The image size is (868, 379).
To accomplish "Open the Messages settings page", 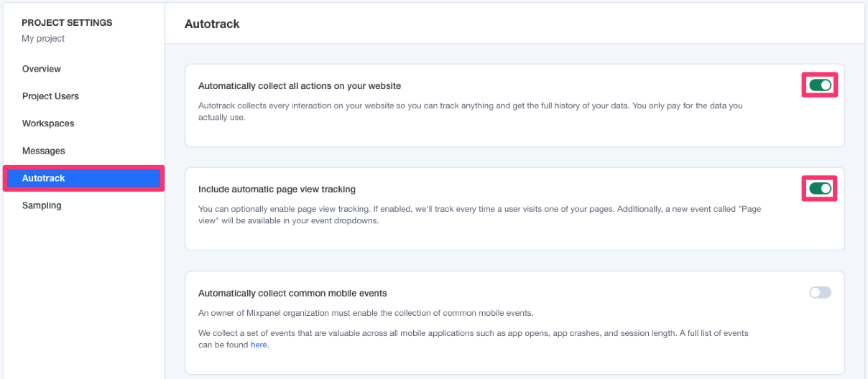I will click(x=44, y=151).
